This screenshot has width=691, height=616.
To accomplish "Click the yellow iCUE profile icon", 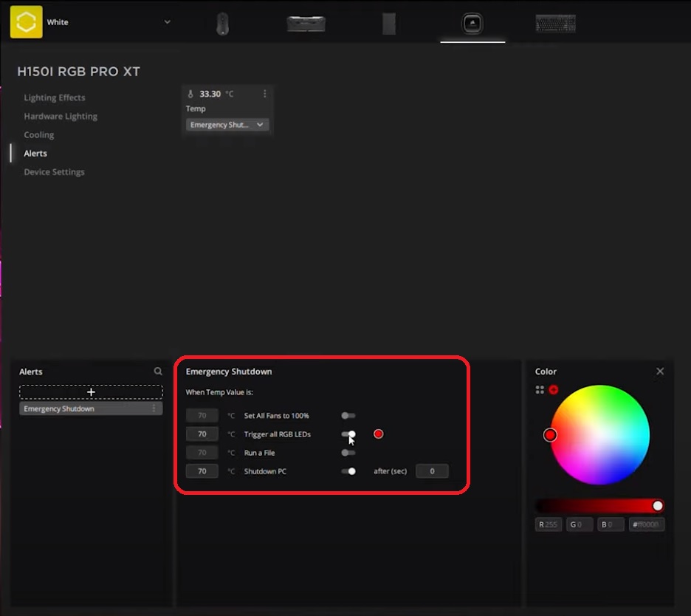I will point(26,22).
